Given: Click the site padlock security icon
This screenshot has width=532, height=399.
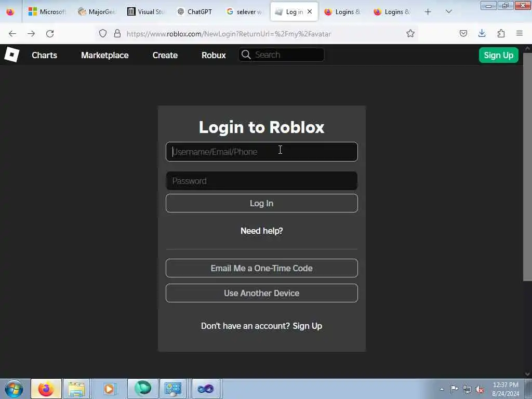Looking at the screenshot, I should coord(117,33).
